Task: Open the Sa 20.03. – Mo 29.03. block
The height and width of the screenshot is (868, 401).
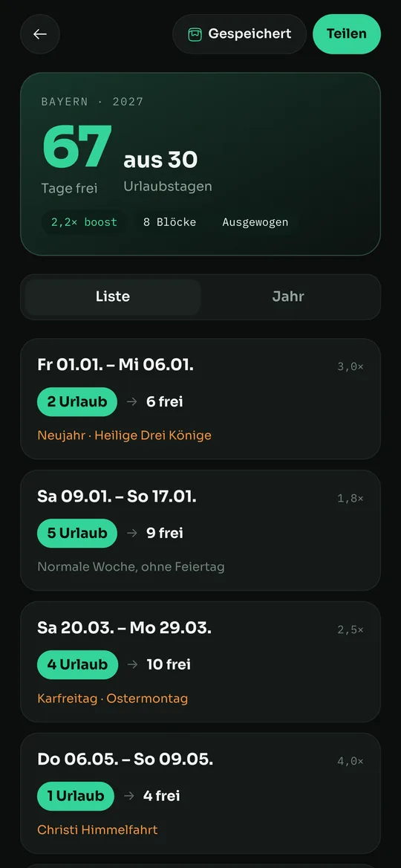Action: point(200,661)
